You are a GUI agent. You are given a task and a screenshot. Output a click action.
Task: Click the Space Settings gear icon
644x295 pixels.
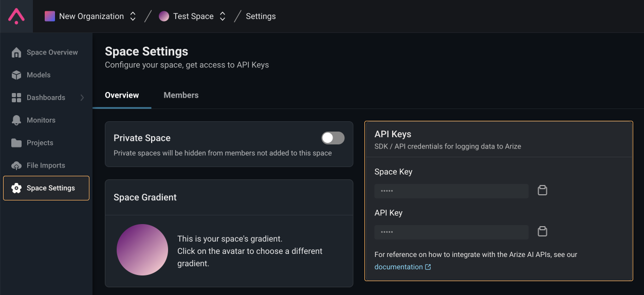[16, 188]
